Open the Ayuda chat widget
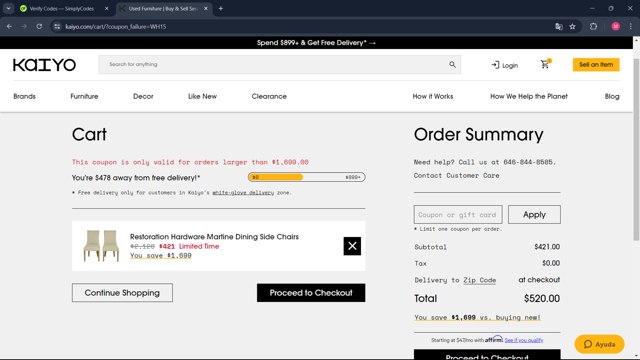Viewport: 640px width, 360px height. [599, 344]
